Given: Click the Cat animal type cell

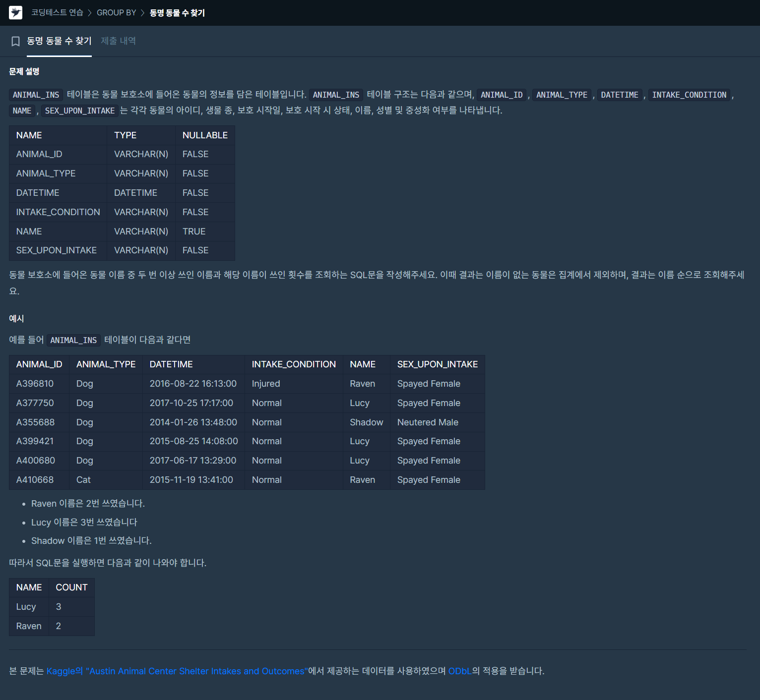Looking at the screenshot, I should tap(106, 480).
